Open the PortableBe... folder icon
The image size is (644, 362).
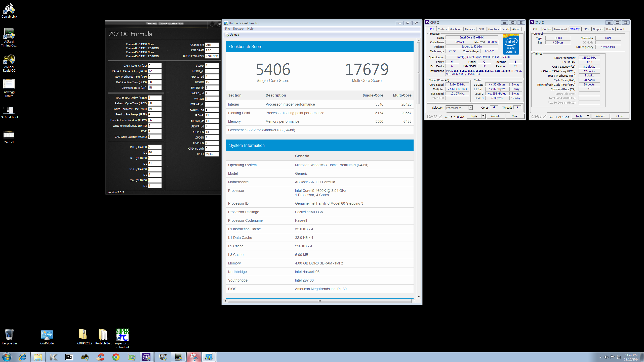(103, 337)
